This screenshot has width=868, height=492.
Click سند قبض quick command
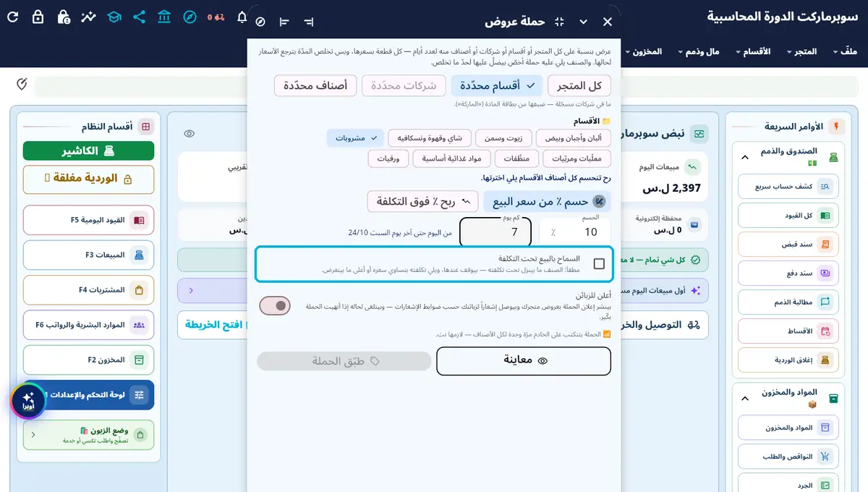click(x=788, y=245)
